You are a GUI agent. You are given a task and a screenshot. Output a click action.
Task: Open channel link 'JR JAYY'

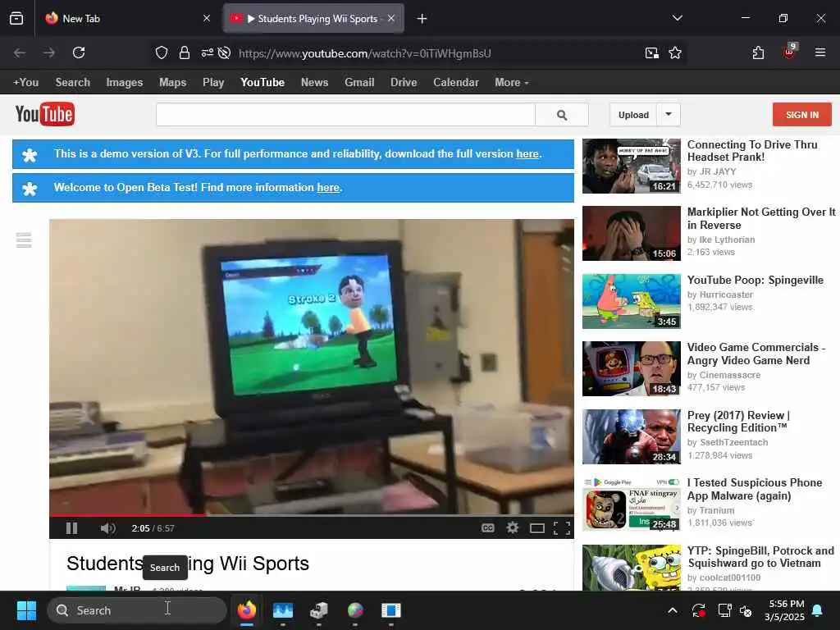tap(718, 171)
